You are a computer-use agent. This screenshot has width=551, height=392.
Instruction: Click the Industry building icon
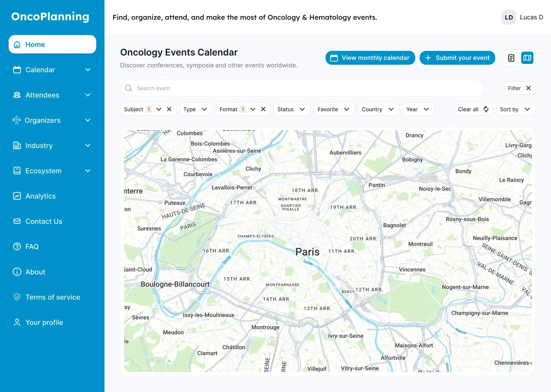pos(17,145)
